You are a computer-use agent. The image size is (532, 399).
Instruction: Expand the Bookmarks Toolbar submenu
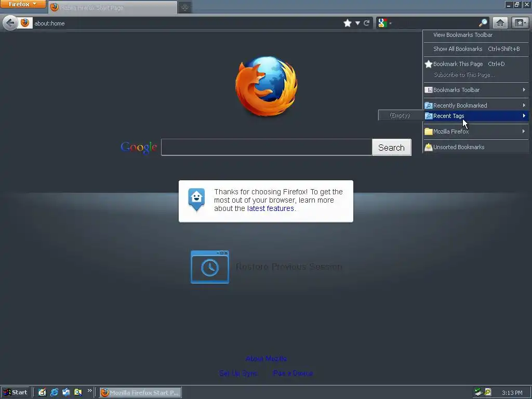[476, 90]
